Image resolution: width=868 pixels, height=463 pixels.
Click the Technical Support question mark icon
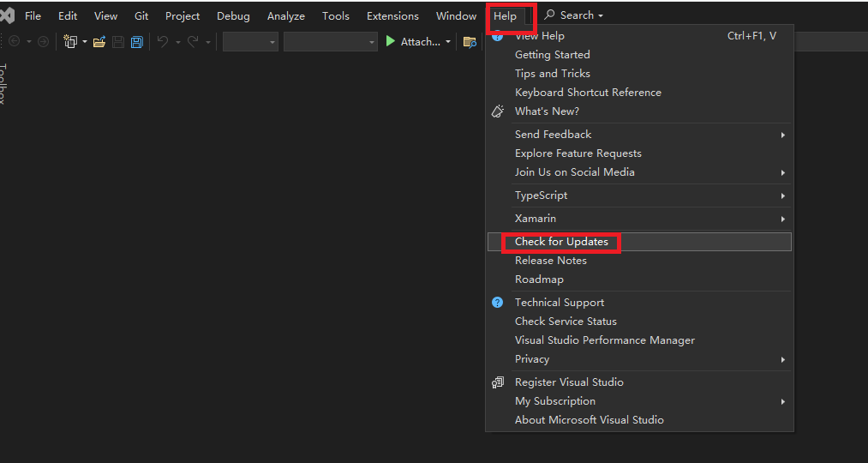coord(498,303)
